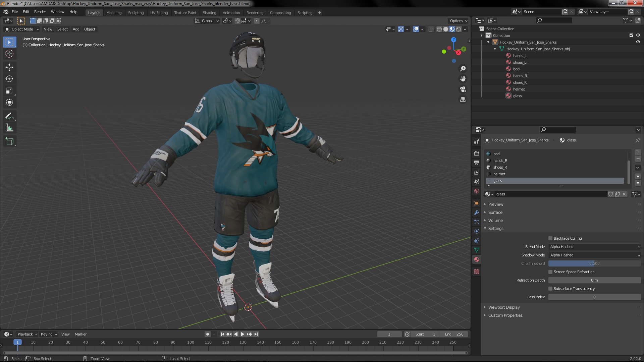This screenshot has width=644, height=362.
Task: Toggle visibility of Hockey_Uniform_San_Jose_Sharks object
Action: (638, 42)
